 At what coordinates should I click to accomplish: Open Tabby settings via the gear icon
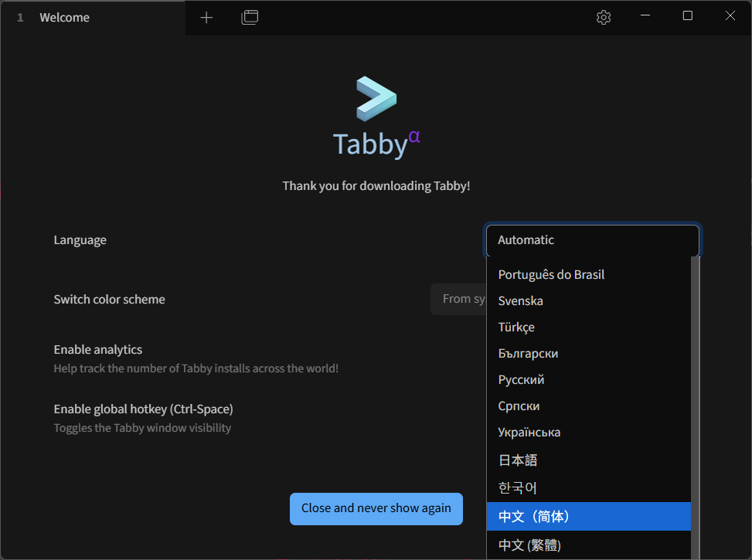click(x=604, y=18)
